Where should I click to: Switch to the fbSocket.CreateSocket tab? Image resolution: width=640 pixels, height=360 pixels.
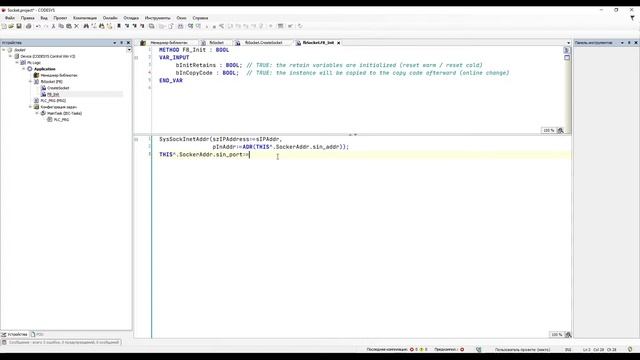pyautogui.click(x=263, y=43)
